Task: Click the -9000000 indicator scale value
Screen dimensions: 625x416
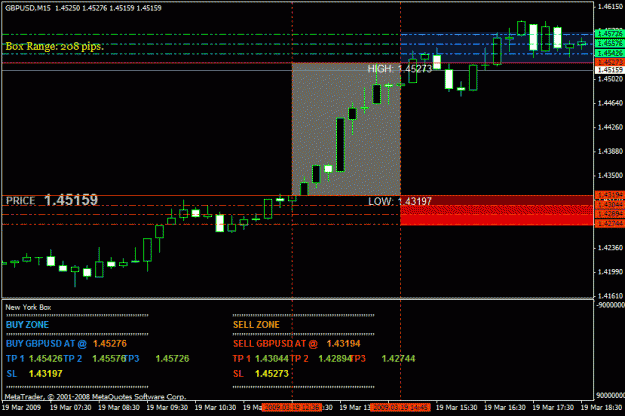Action: [x=610, y=305]
